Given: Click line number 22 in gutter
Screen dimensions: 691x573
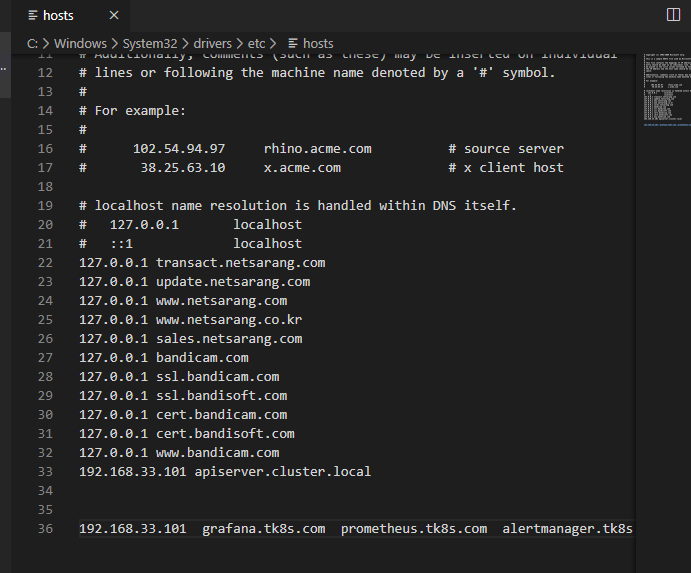Looking at the screenshot, I should tap(45, 263).
